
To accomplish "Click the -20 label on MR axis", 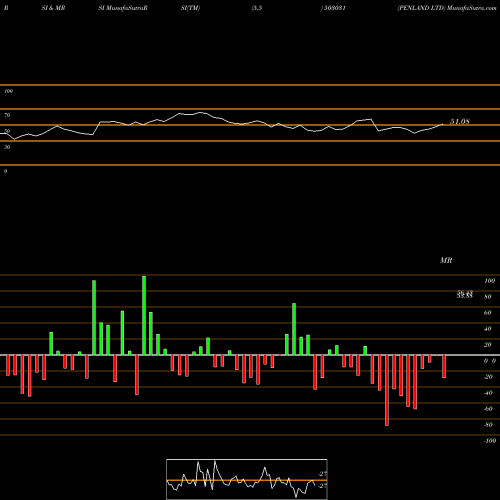I will (x=488, y=377).
